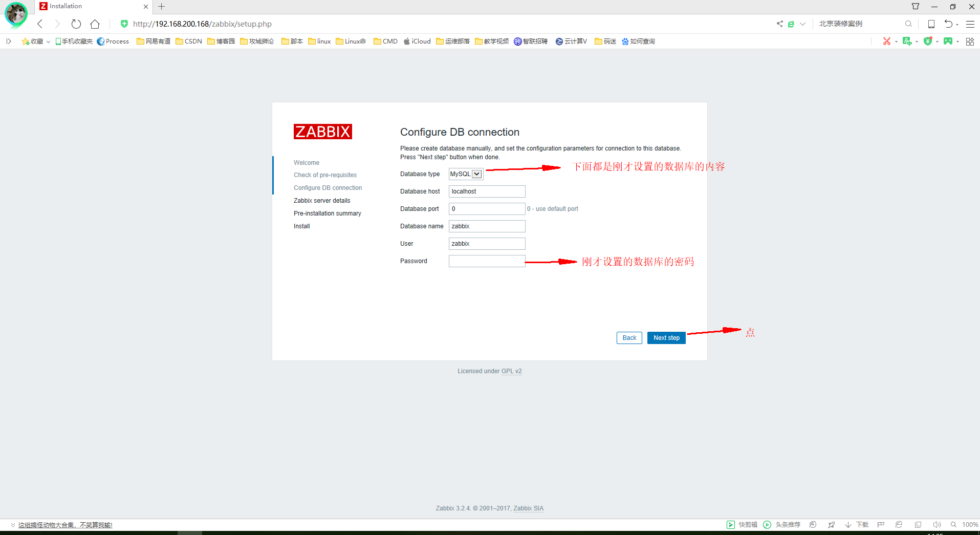
Task: Open the 智联招聘 bookmark
Action: (x=531, y=41)
